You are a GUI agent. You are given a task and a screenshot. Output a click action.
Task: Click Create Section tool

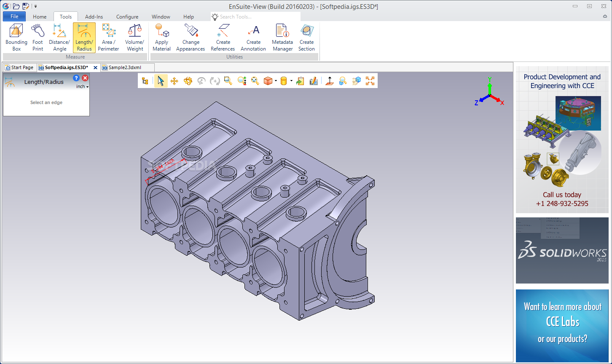tap(307, 37)
